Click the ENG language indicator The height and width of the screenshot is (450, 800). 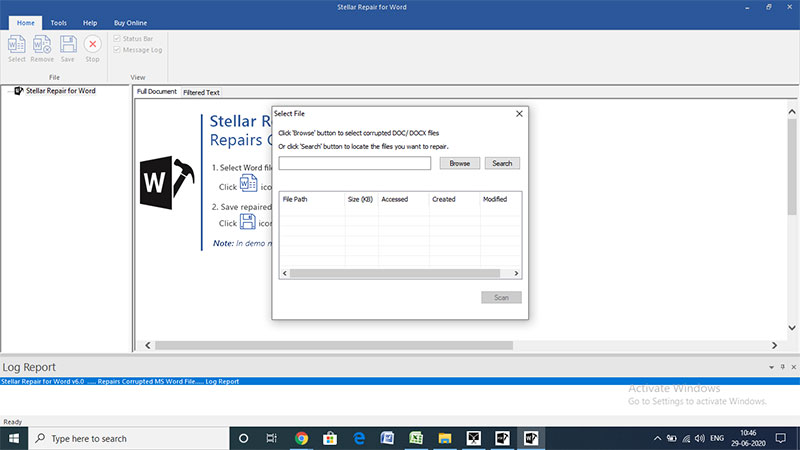[x=717, y=438]
